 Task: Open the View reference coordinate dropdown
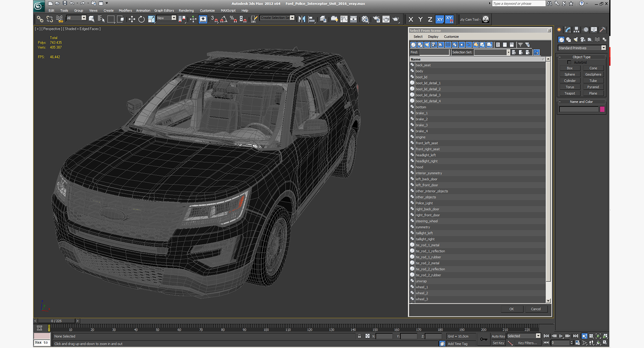tap(166, 18)
